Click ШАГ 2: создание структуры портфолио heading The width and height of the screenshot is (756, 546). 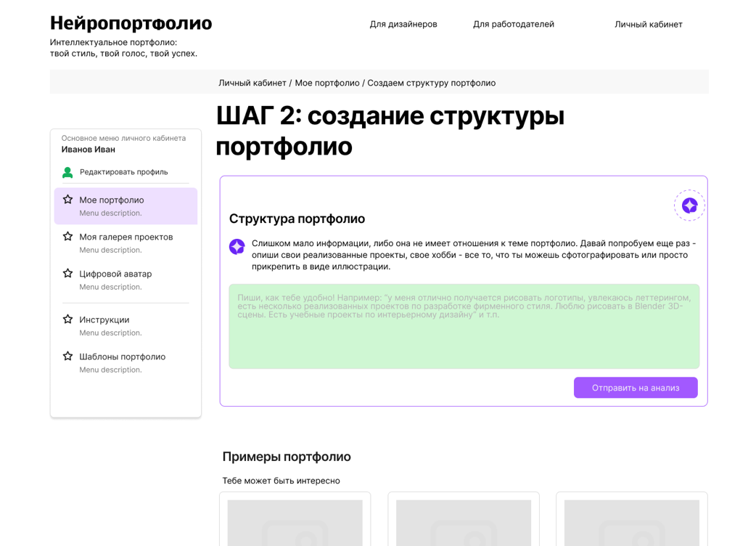[390, 131]
